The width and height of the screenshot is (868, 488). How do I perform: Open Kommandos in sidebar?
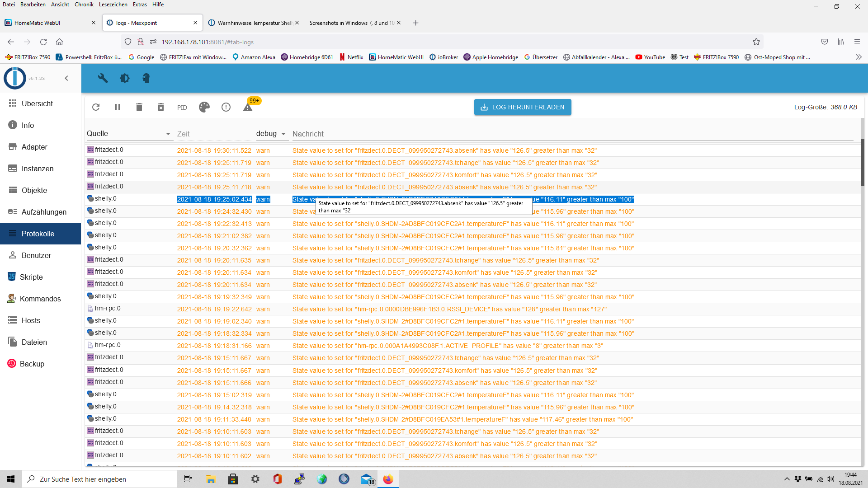tap(41, 299)
